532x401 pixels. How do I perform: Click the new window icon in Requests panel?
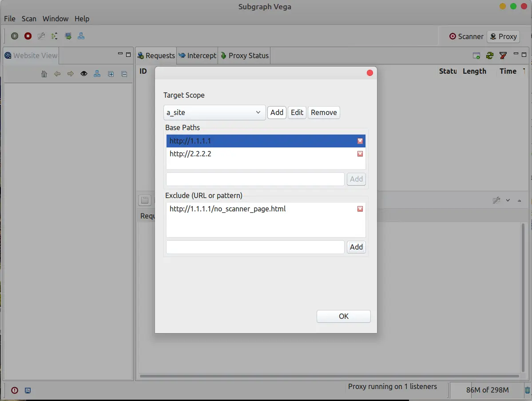(x=476, y=56)
